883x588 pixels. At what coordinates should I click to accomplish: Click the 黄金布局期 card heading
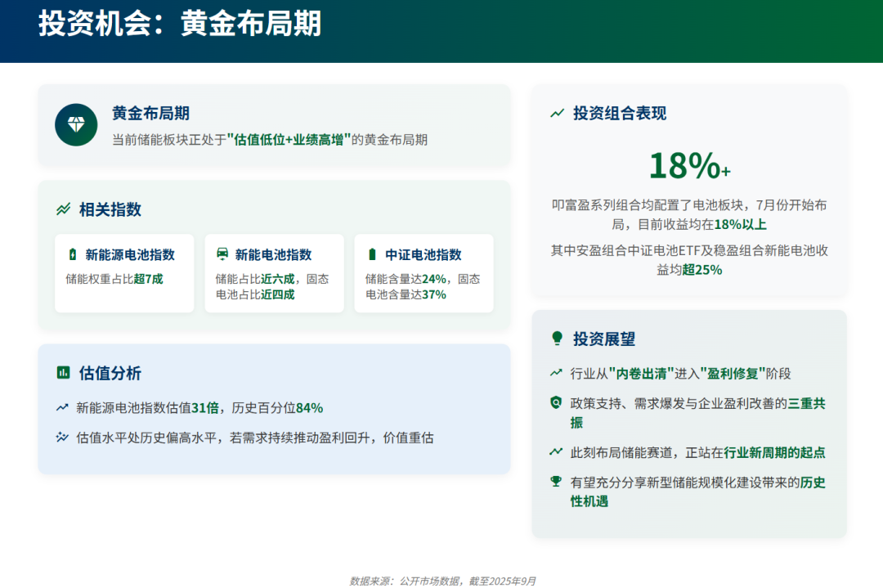tap(150, 114)
